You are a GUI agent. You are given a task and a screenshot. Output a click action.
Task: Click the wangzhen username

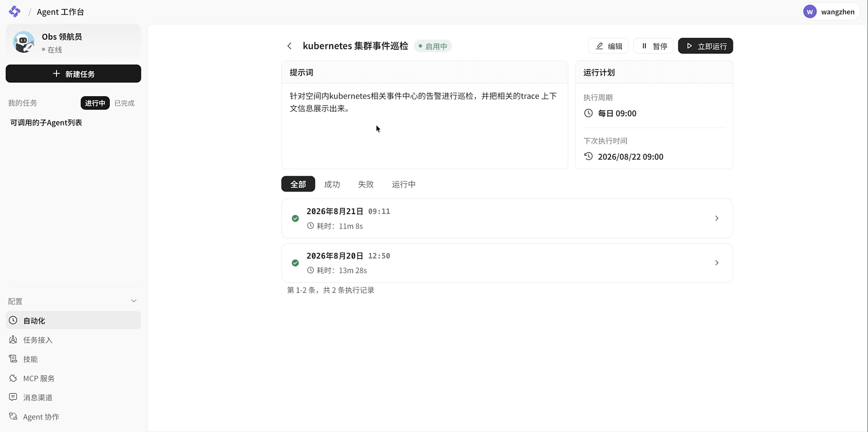tap(838, 12)
